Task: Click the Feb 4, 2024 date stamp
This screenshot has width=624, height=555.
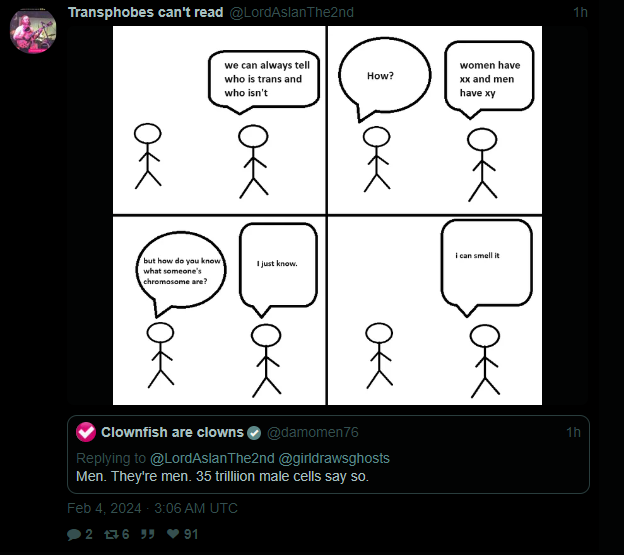Action: point(152,508)
